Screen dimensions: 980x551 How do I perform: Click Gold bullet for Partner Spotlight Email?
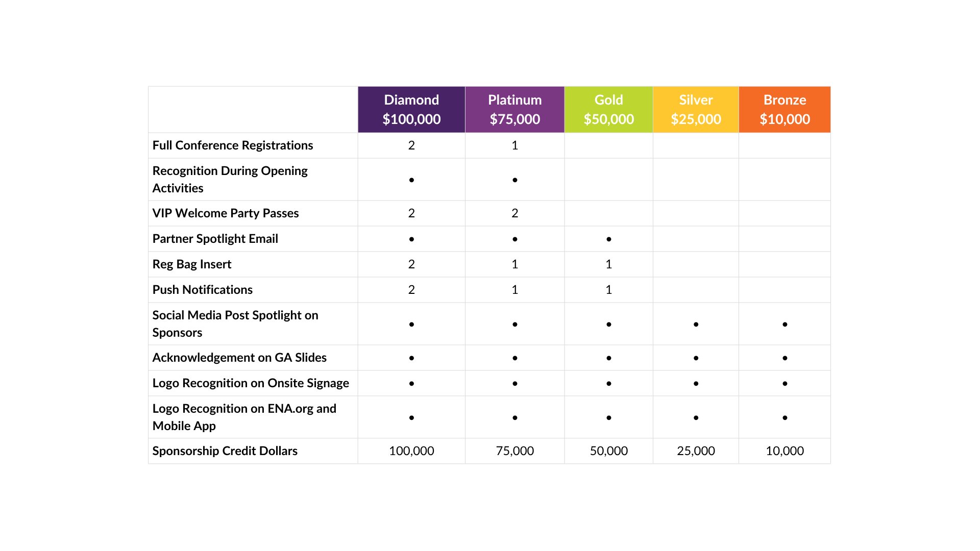(x=608, y=239)
